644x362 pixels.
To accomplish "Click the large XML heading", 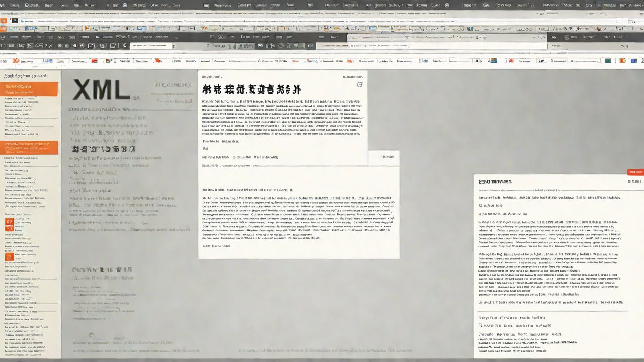I will pos(101,90).
